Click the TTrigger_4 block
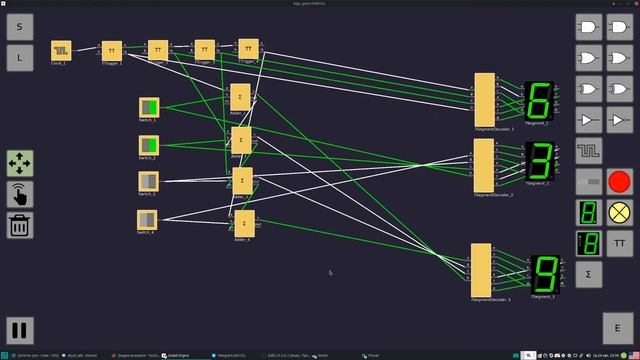 pos(249,49)
